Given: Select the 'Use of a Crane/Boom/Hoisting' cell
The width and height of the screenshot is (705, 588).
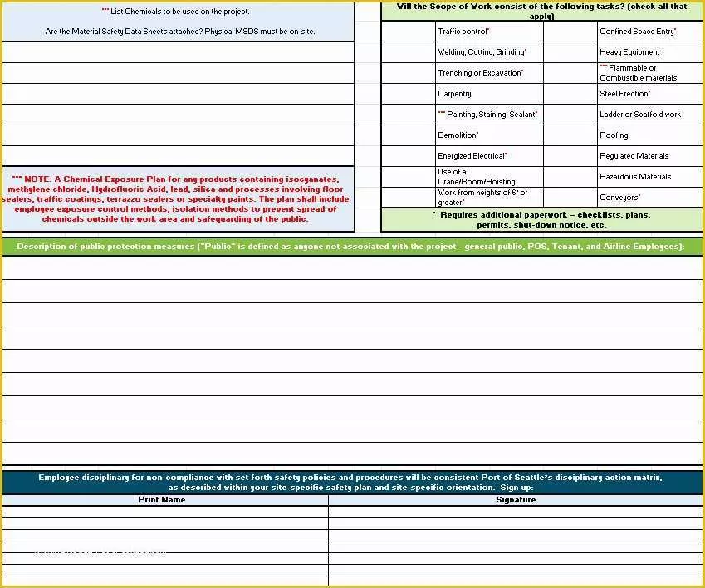Looking at the screenshot, I should pos(489,177).
